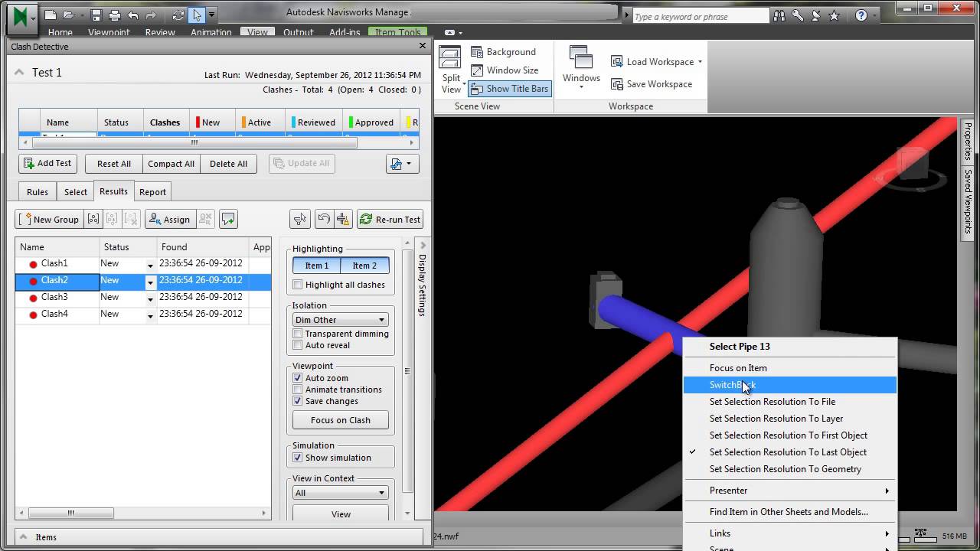
Task: Click in the keyword search field
Action: click(700, 16)
